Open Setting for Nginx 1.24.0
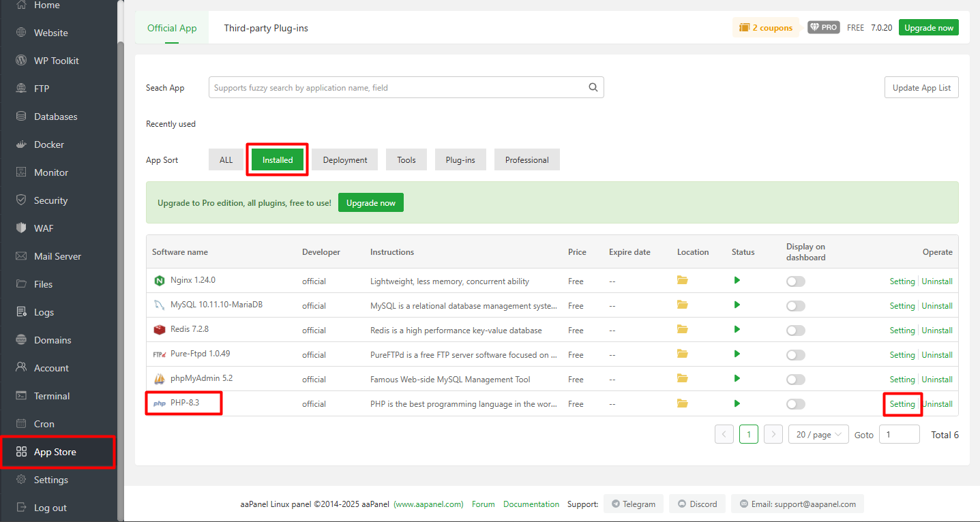This screenshot has width=980, height=522. click(x=902, y=281)
